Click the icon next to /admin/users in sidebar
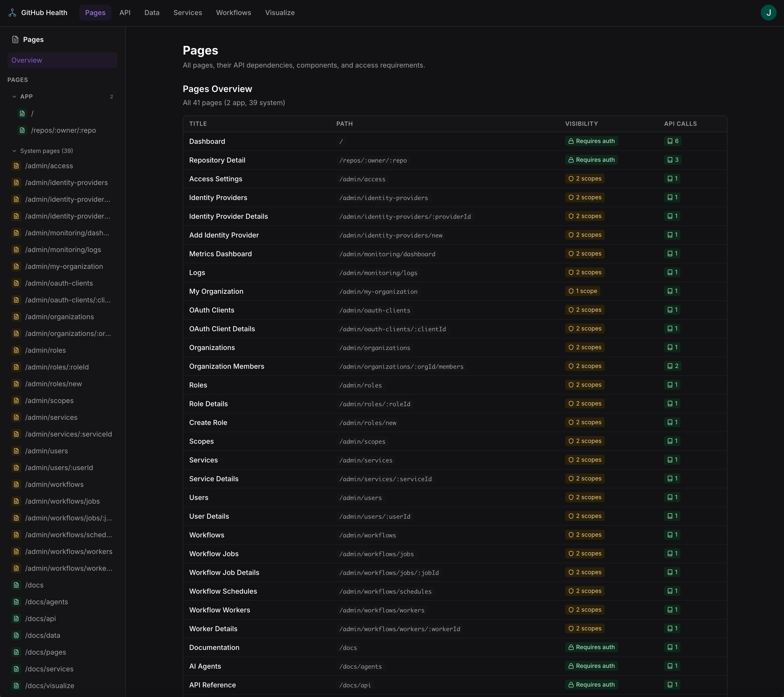Image resolution: width=784 pixels, height=697 pixels. point(16,451)
